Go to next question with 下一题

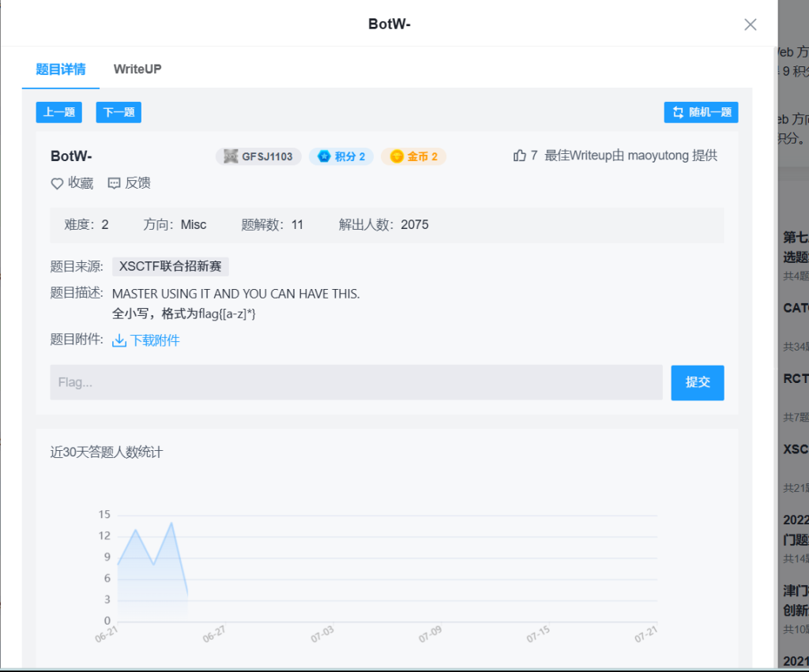119,112
